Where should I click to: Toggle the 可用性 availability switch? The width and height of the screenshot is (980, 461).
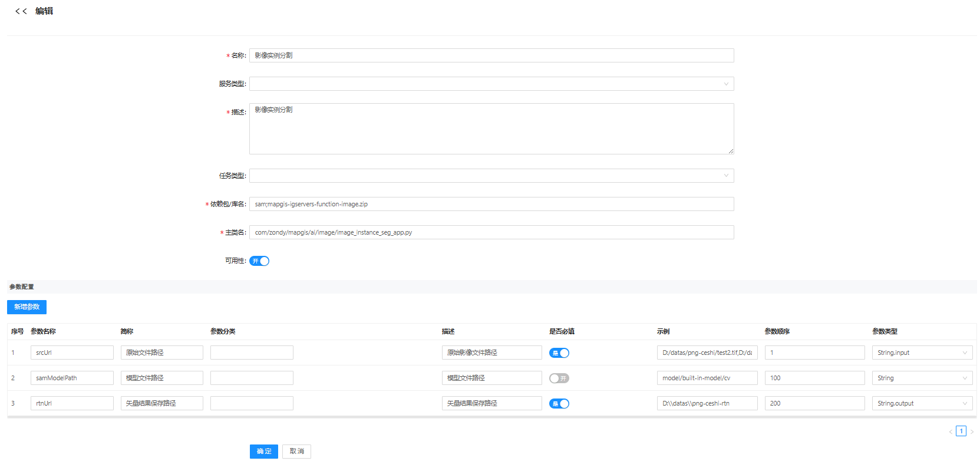tap(259, 261)
